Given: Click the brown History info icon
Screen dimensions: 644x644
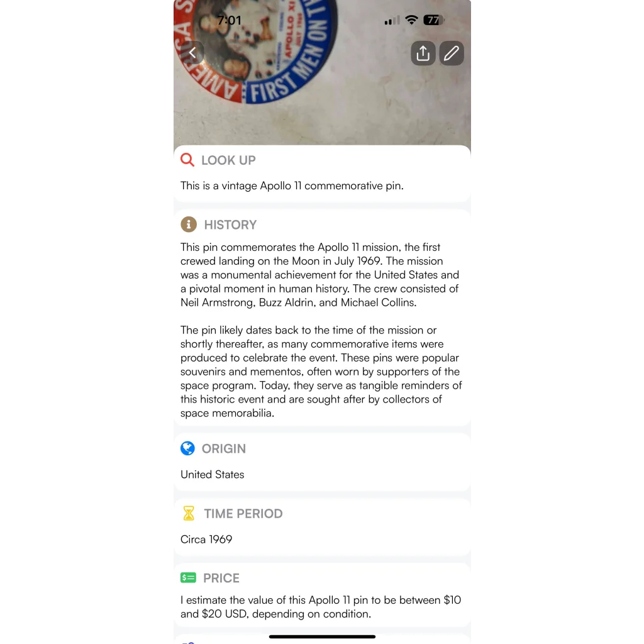Looking at the screenshot, I should pos(189,225).
